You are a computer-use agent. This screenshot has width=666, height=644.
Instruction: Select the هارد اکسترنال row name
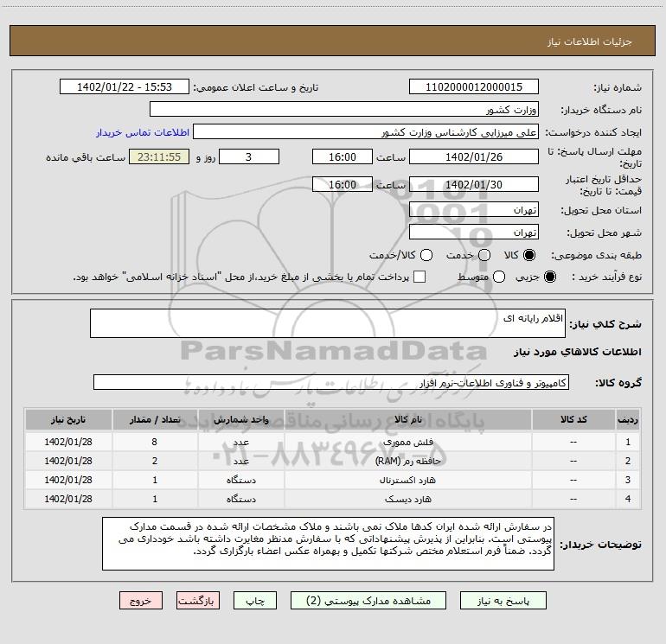pyautogui.click(x=407, y=480)
